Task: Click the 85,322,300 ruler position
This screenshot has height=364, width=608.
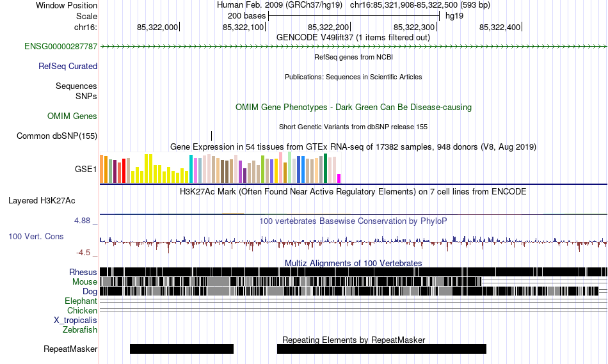Action: [414, 27]
